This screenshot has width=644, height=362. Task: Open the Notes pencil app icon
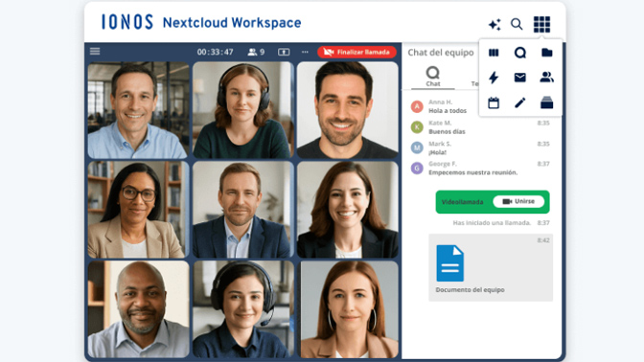pyautogui.click(x=520, y=102)
